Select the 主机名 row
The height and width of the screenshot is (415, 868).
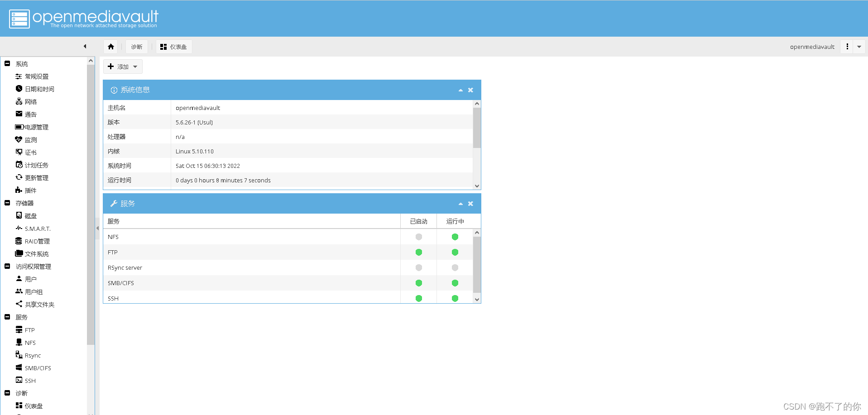click(x=288, y=108)
